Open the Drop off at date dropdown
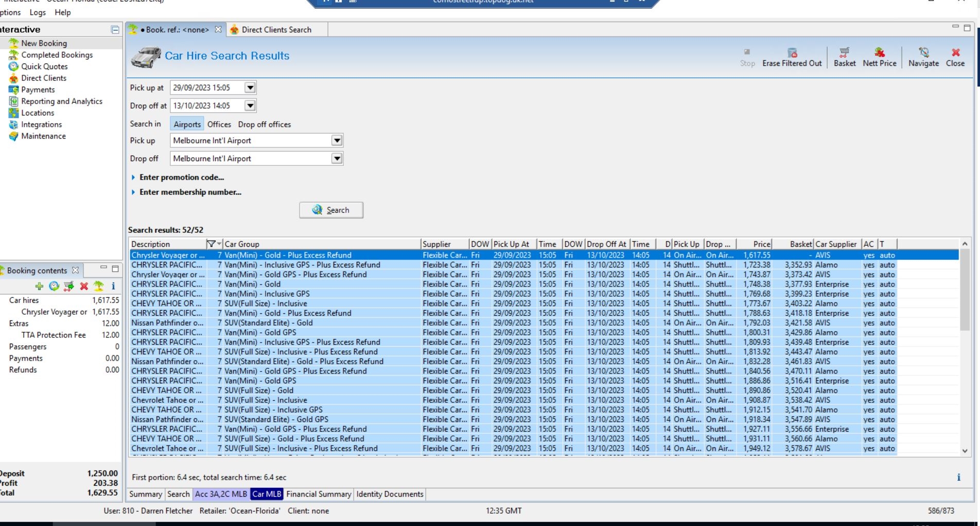The width and height of the screenshot is (980, 526). [250, 106]
